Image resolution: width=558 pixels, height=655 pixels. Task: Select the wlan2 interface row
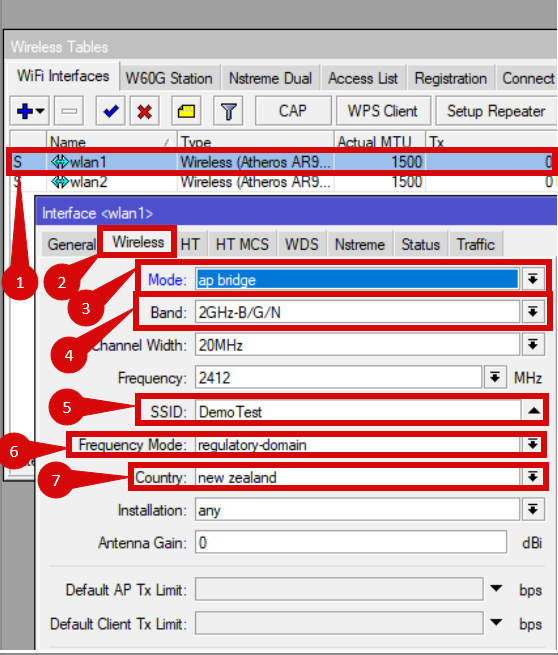(x=282, y=183)
